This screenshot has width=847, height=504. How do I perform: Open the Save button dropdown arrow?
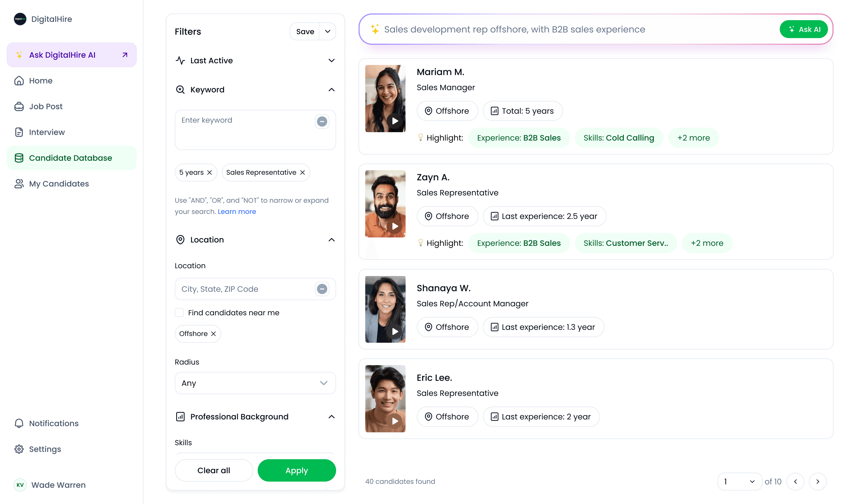pyautogui.click(x=327, y=32)
